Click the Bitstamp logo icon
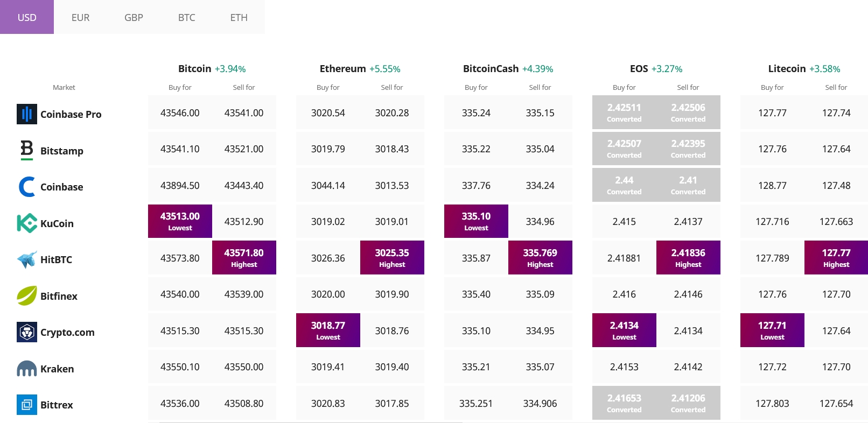868x423 pixels. point(27,150)
